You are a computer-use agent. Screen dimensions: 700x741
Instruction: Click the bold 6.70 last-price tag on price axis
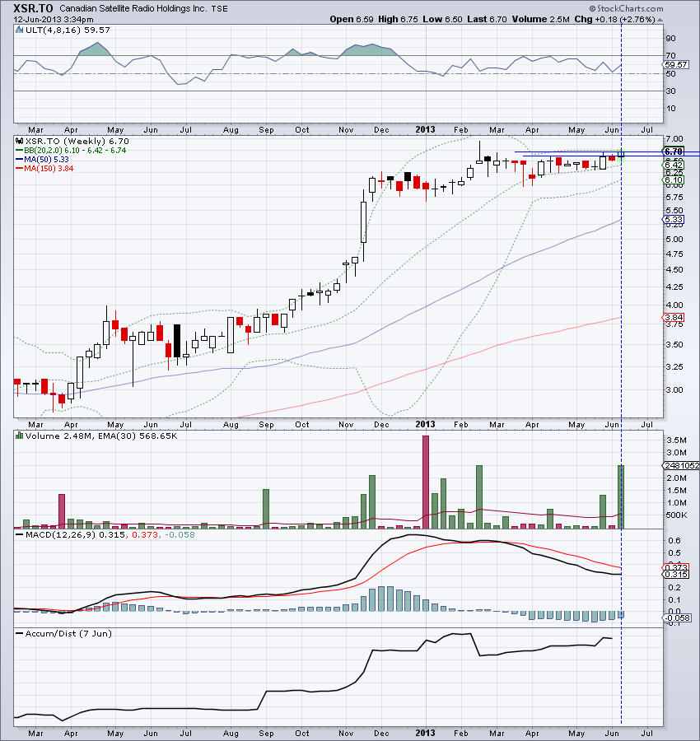[674, 151]
